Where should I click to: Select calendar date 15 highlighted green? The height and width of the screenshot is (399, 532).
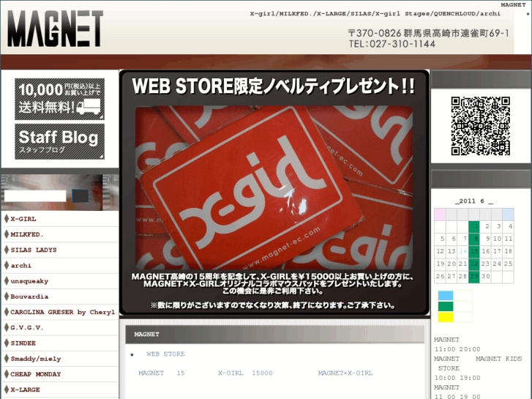474,252
